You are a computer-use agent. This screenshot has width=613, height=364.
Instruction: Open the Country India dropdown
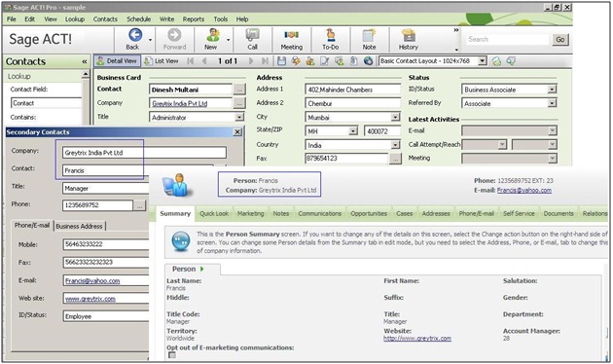click(395, 145)
